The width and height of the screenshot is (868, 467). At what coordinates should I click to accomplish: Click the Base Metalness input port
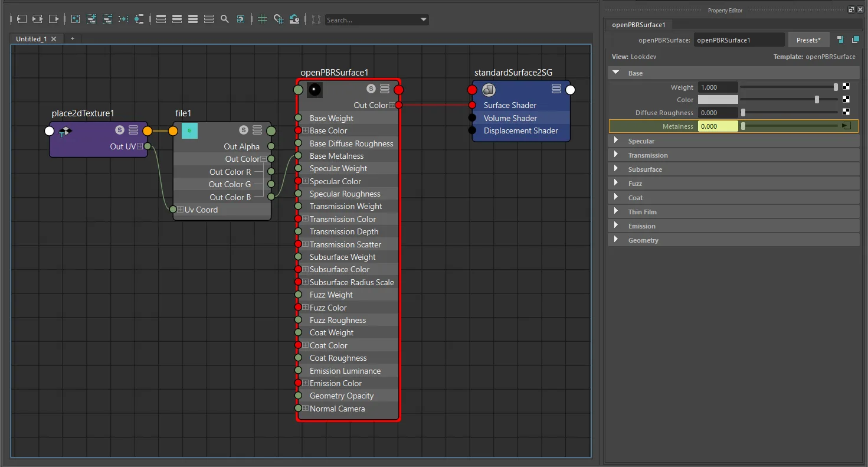click(298, 156)
